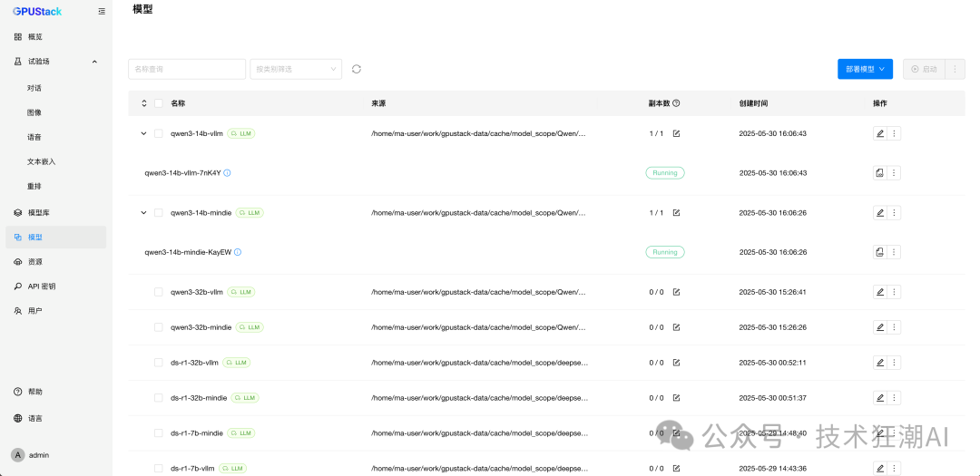Collapse the qwen3-14b-mindie row chevron
The image size is (980, 476).
143,213
